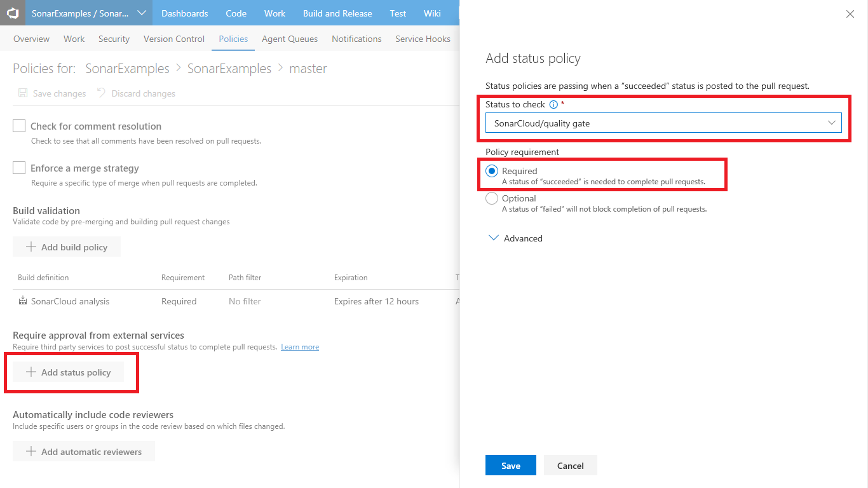Select the Required policy requirement radio
Screen dimensions: 868x488
click(492, 172)
